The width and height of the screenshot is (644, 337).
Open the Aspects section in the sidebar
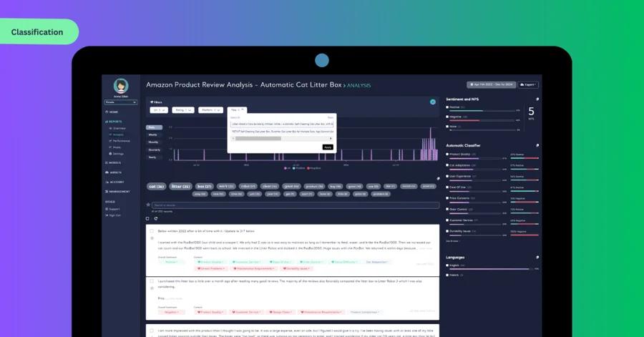(x=113, y=172)
